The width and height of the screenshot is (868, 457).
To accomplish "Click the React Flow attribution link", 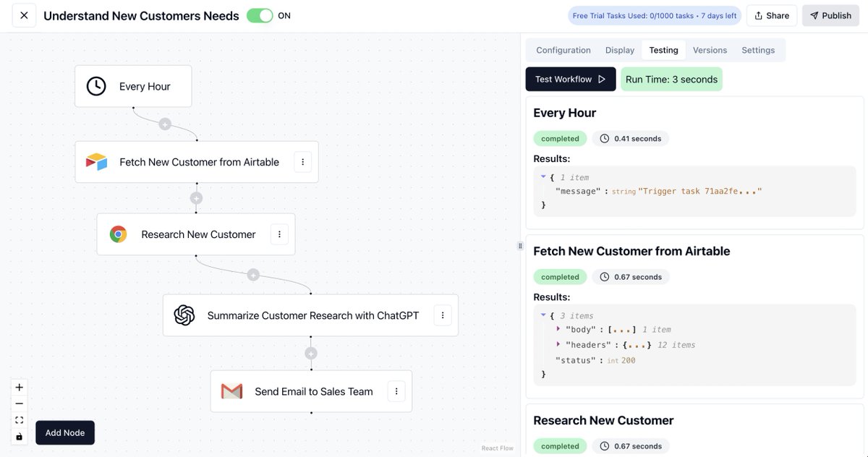I will [498, 448].
